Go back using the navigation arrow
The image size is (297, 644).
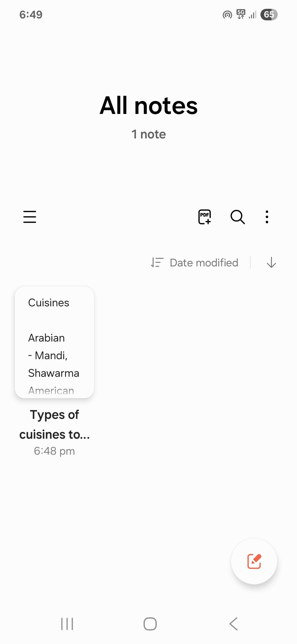233,624
